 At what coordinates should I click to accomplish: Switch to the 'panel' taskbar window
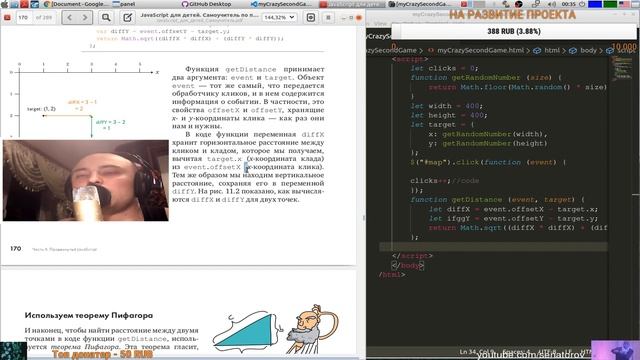click(x=124, y=4)
